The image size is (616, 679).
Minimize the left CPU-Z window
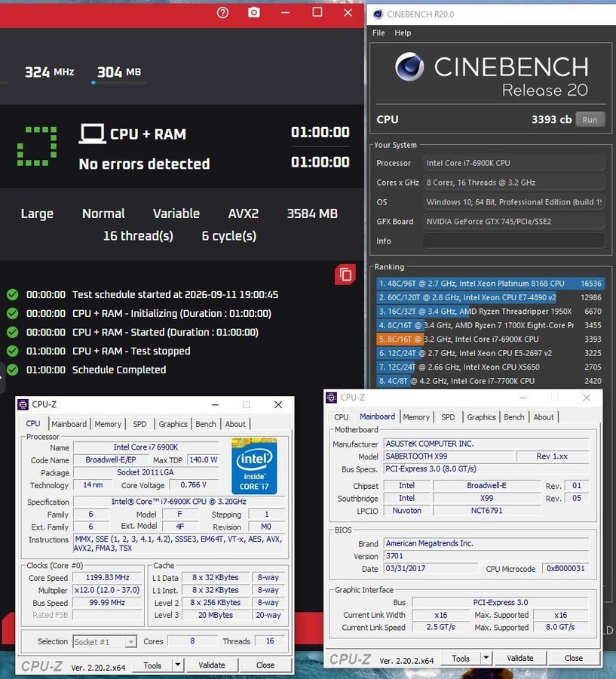tap(215, 405)
